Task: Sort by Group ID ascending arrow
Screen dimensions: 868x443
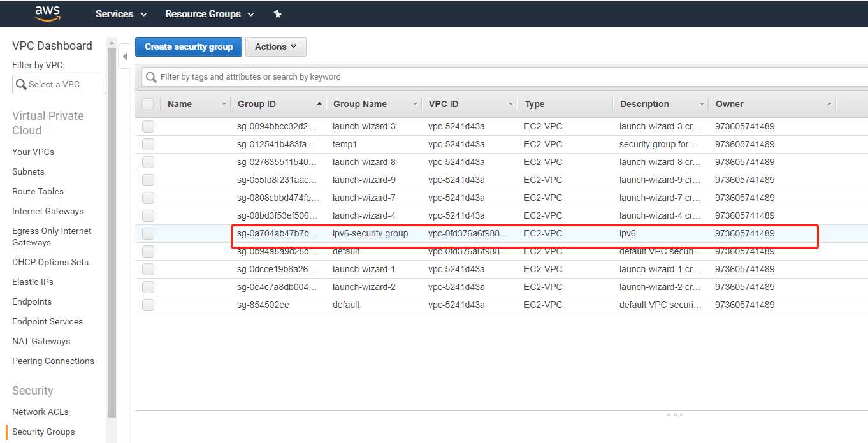Action: tap(319, 104)
